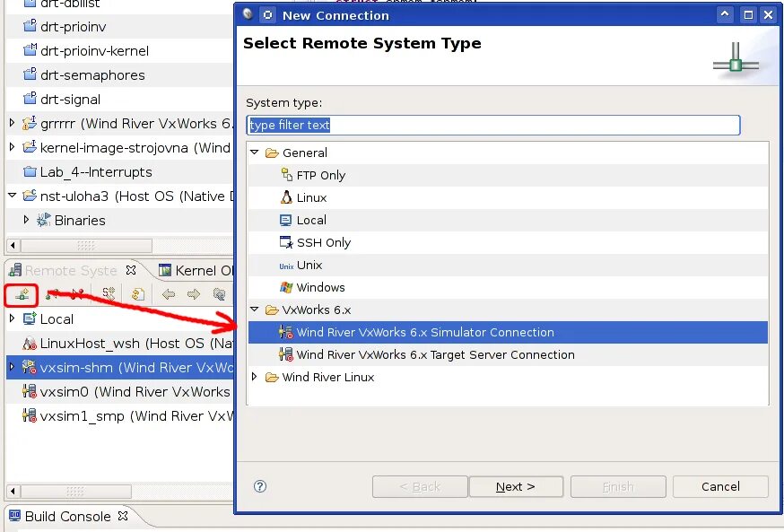Select the grrrrr project row
The height and width of the screenshot is (532, 784).
pyautogui.click(x=120, y=123)
